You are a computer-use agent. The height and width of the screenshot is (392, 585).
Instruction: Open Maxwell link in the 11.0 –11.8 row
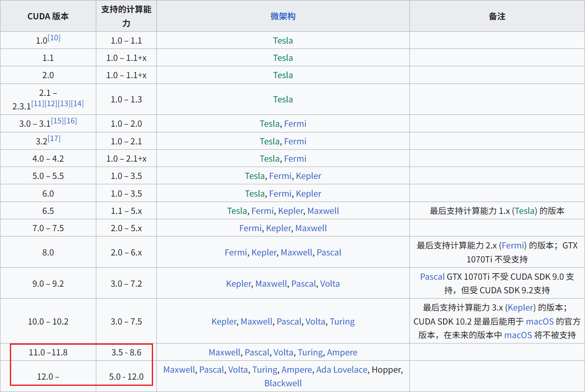point(225,352)
